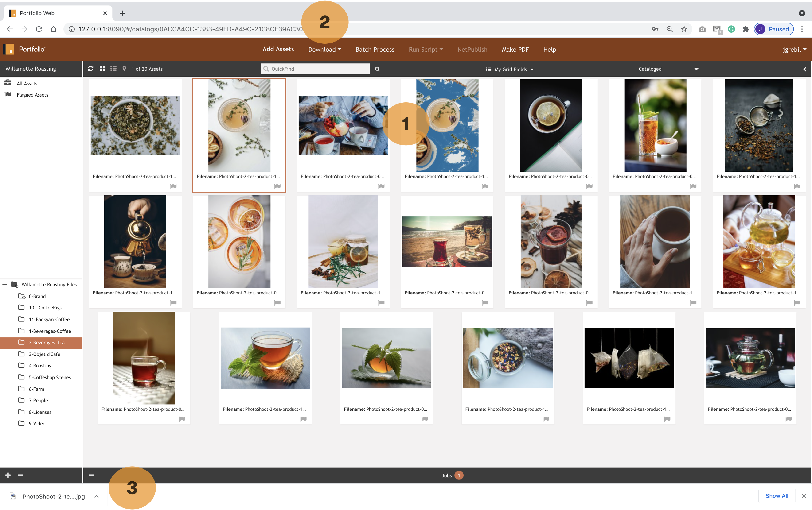Open the Cataloged sort dropdown
812x510 pixels.
coord(668,69)
